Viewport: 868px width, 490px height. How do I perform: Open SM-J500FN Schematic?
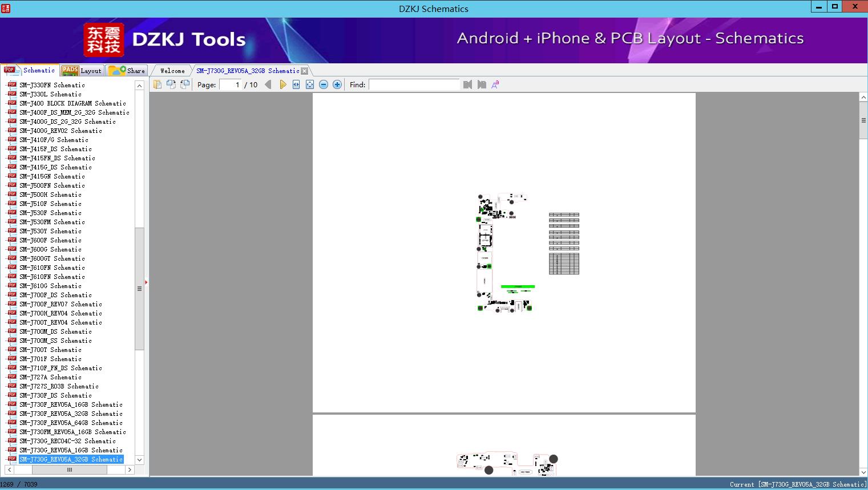[52, 185]
